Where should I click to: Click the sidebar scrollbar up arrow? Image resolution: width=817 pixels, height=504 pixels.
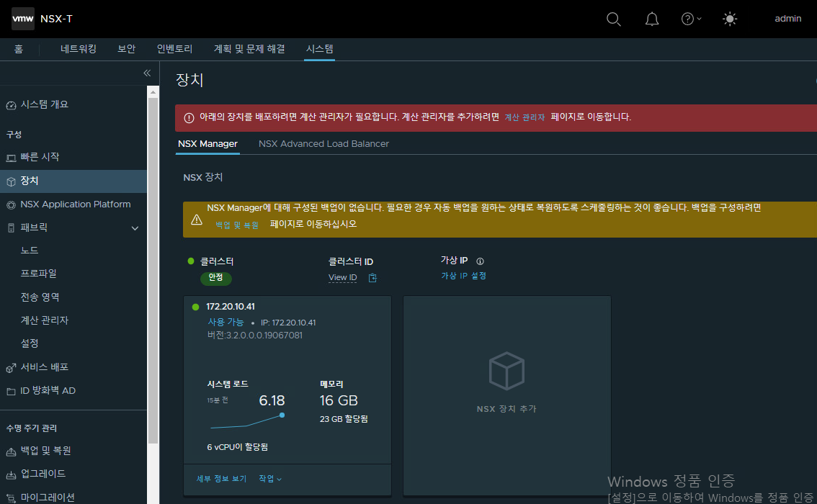point(153,92)
